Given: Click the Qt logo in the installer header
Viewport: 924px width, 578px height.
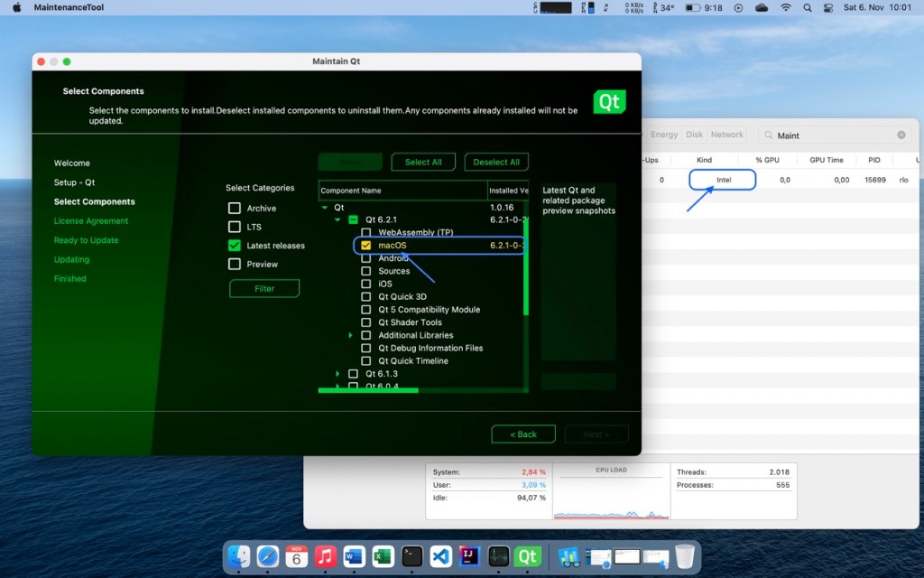Looking at the screenshot, I should (x=610, y=102).
